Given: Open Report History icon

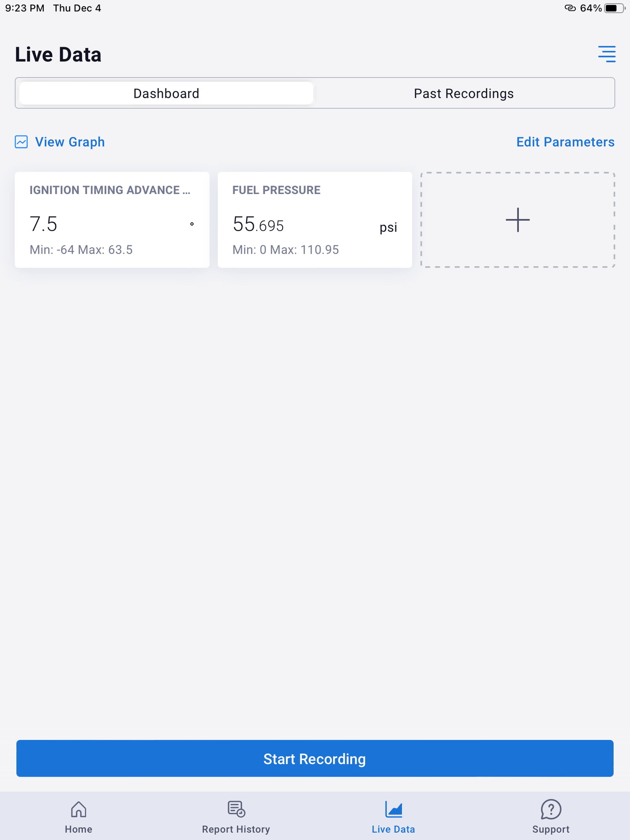Looking at the screenshot, I should click(x=236, y=809).
